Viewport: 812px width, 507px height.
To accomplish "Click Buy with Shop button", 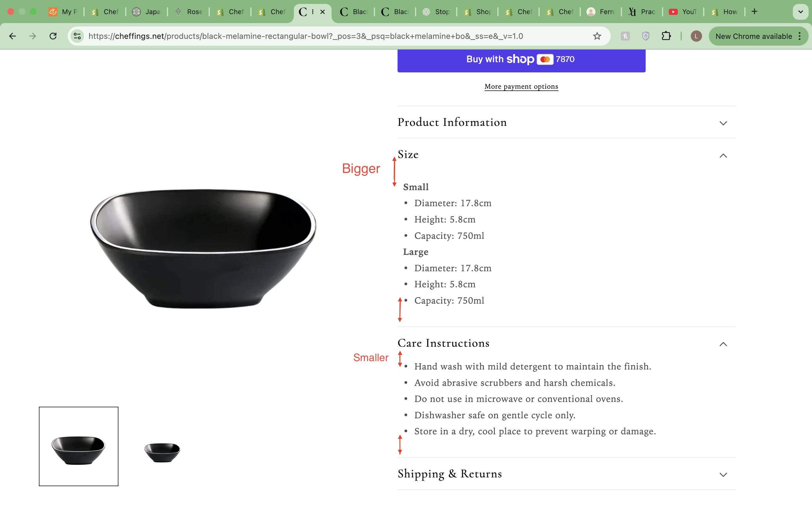I will tap(521, 60).
